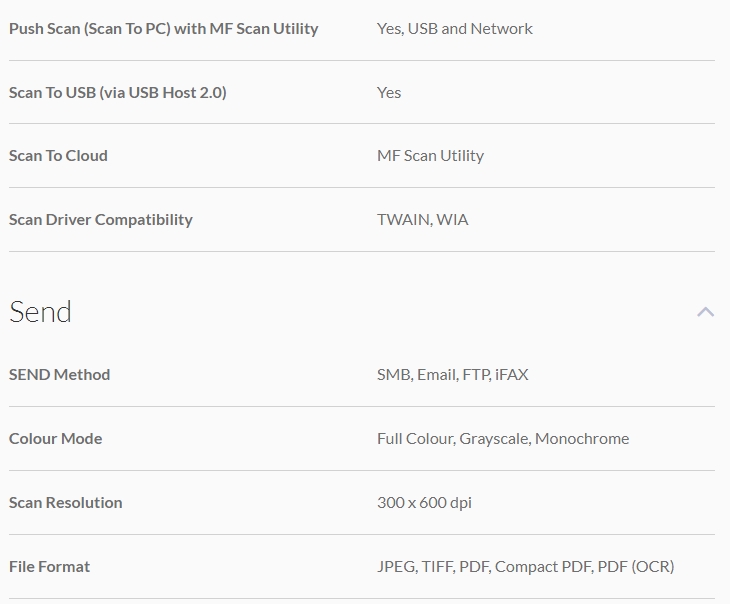Click the 'TWAIN, WIA' value text

click(422, 219)
